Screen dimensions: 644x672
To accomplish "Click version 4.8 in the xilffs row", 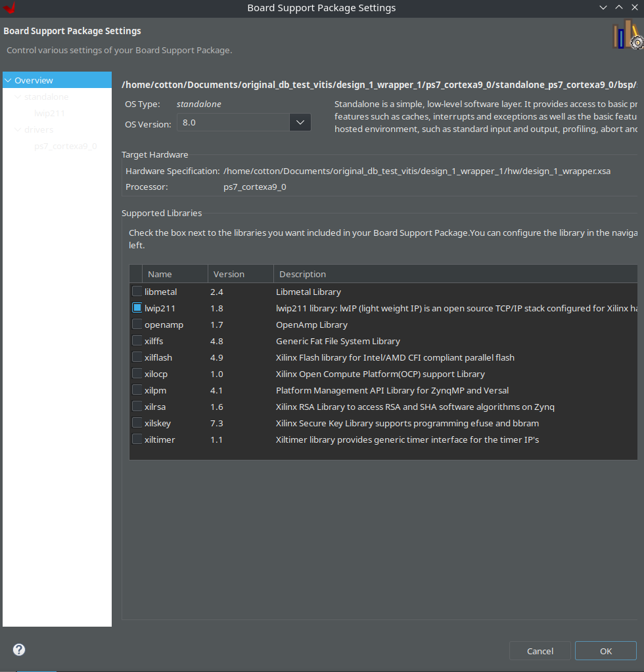I will 216,341.
